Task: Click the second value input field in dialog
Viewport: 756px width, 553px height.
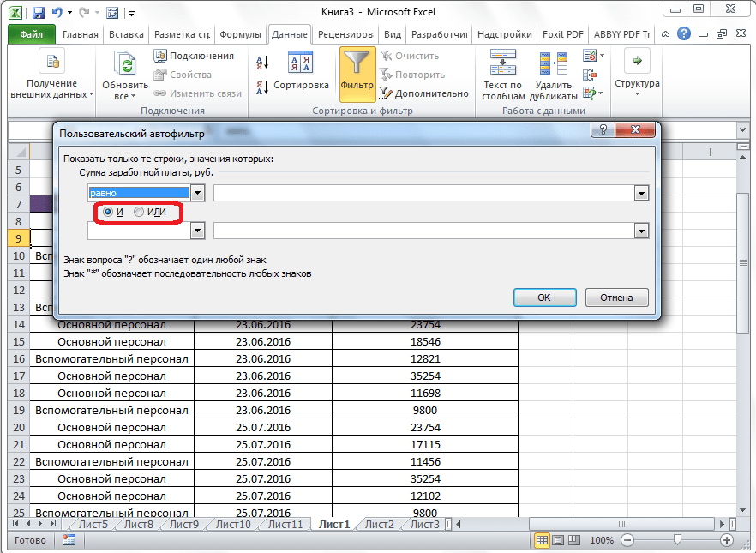Action: tap(423, 231)
